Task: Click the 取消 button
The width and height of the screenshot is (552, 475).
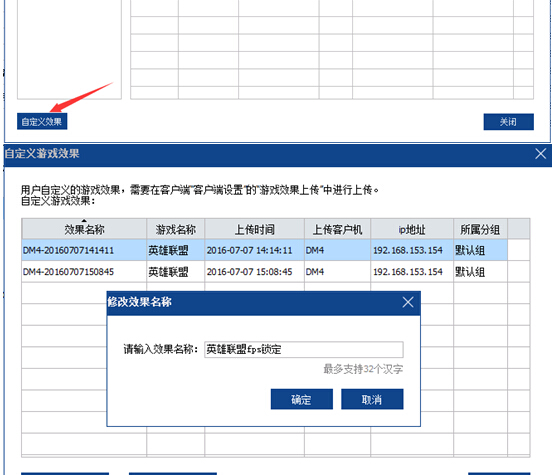Action: pyautogui.click(x=372, y=399)
